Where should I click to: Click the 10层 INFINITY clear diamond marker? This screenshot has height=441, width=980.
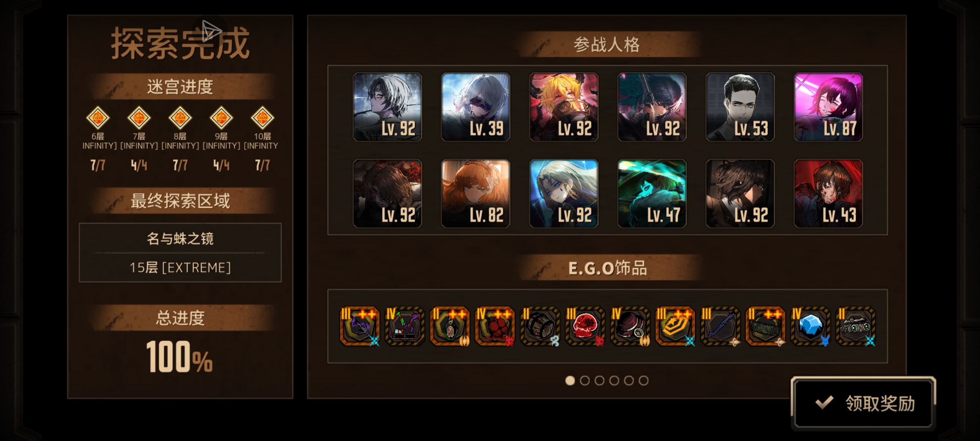(262, 118)
